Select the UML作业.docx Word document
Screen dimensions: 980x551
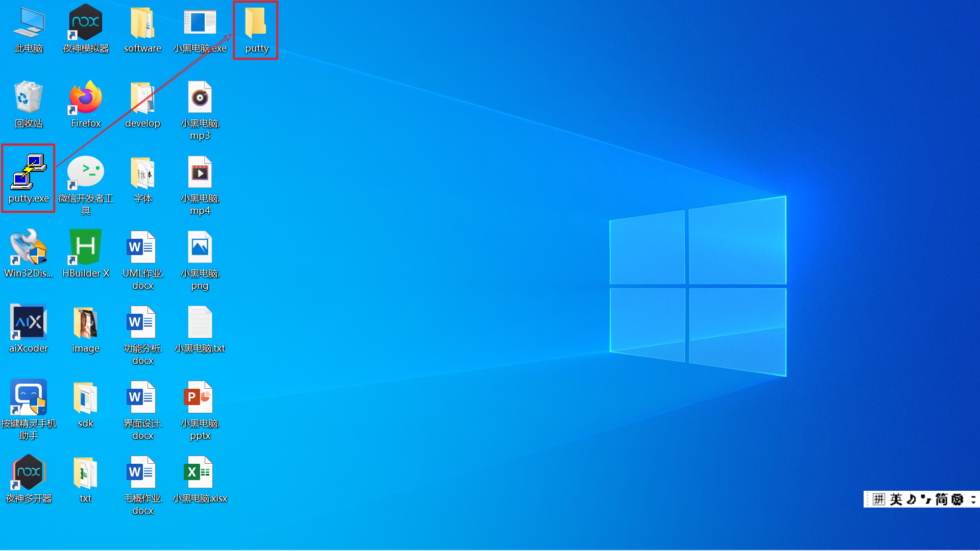(142, 248)
